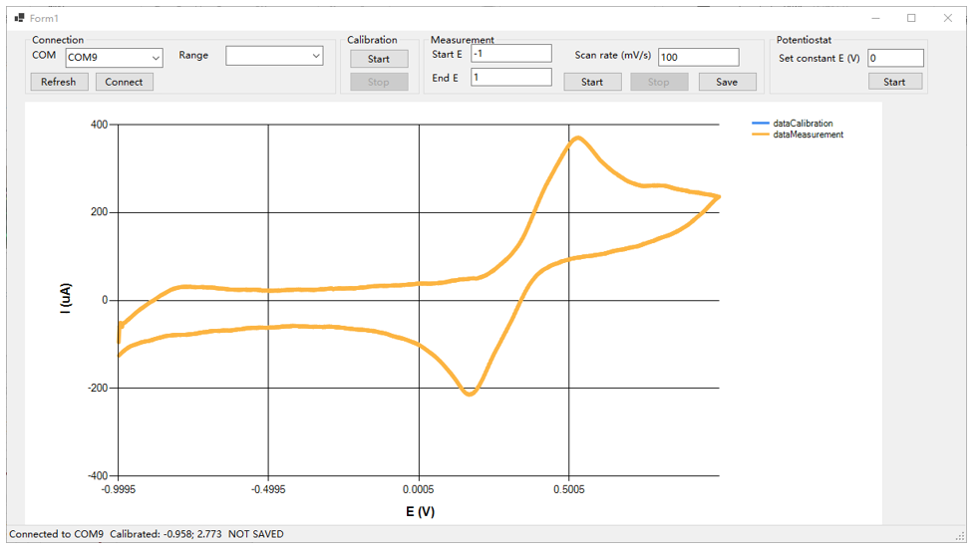Image resolution: width=980 pixels, height=555 pixels.
Task: Click the dataMeasurement orange legend swatch
Action: [760, 135]
